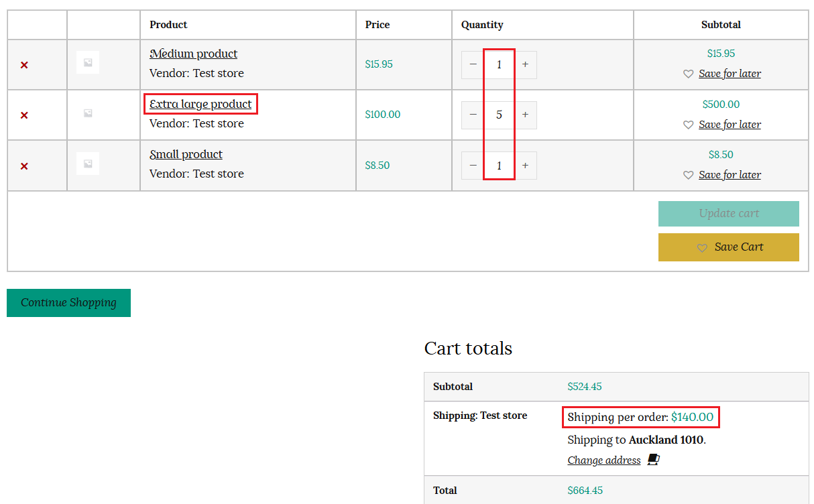Screen dimensions: 814x504
Task: Decrease quantity of Small product
Action: (x=473, y=166)
